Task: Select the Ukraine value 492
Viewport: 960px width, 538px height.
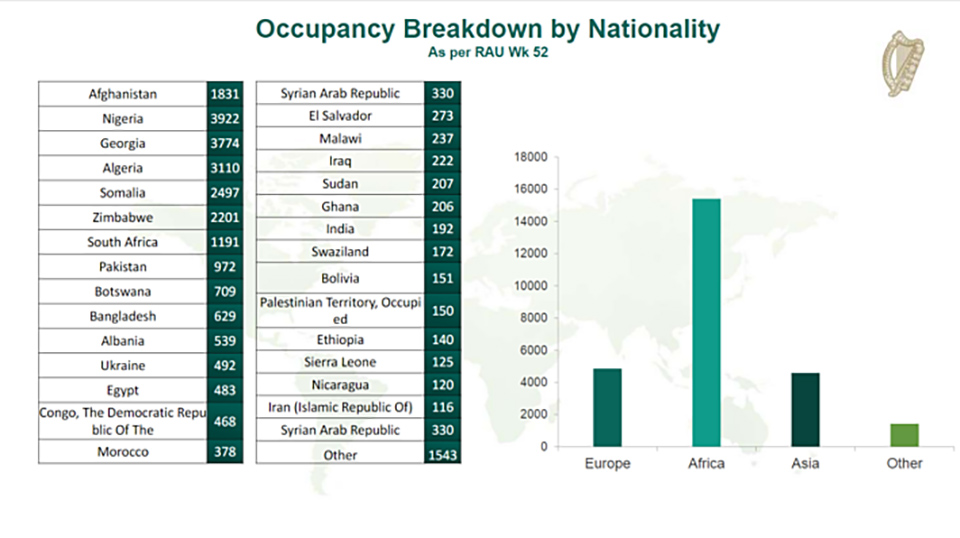Action: pyautogui.click(x=224, y=365)
